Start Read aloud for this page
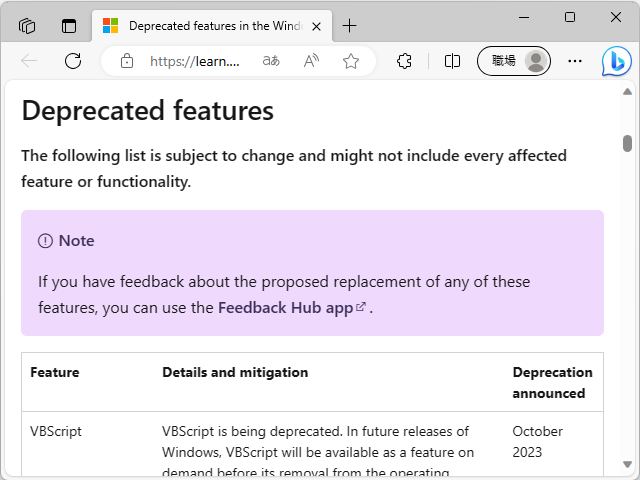The height and width of the screenshot is (480, 640). tap(312, 61)
